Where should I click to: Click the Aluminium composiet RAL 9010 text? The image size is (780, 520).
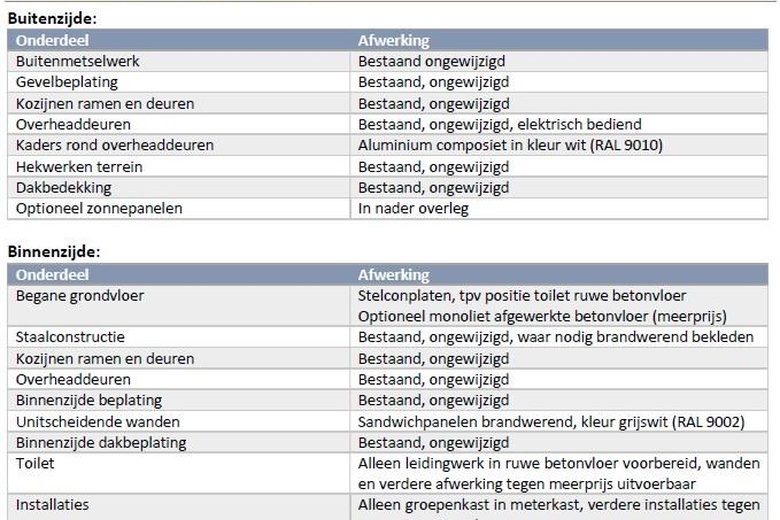coord(510,145)
